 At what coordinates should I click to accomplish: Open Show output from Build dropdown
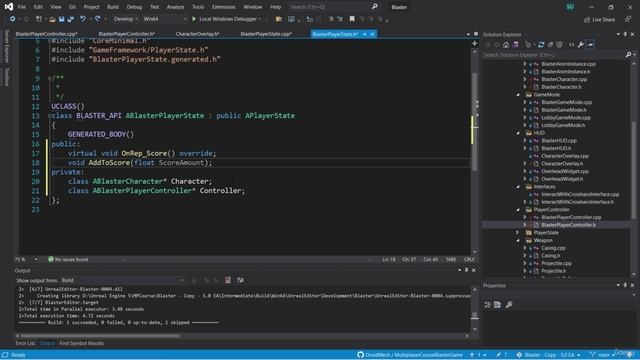122,280
